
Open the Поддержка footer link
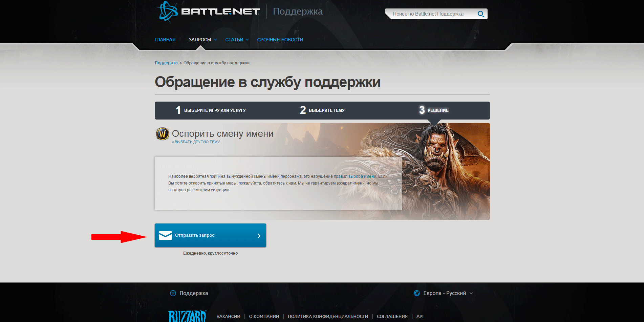click(x=194, y=293)
